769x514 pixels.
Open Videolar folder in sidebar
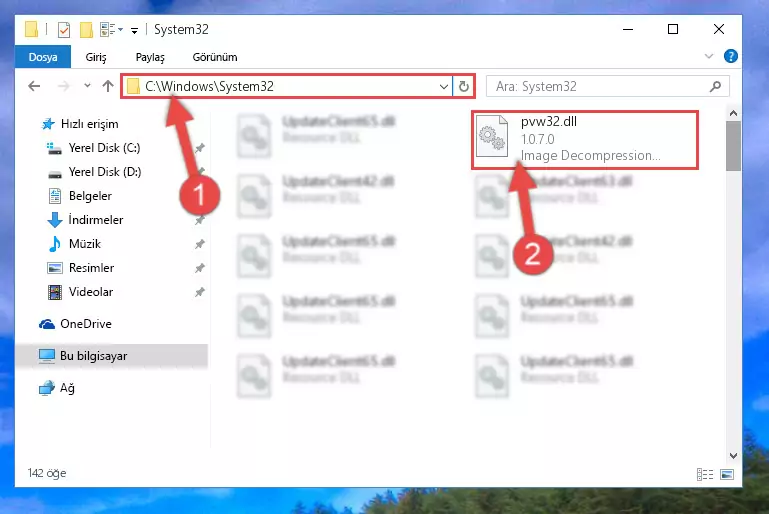click(x=91, y=292)
